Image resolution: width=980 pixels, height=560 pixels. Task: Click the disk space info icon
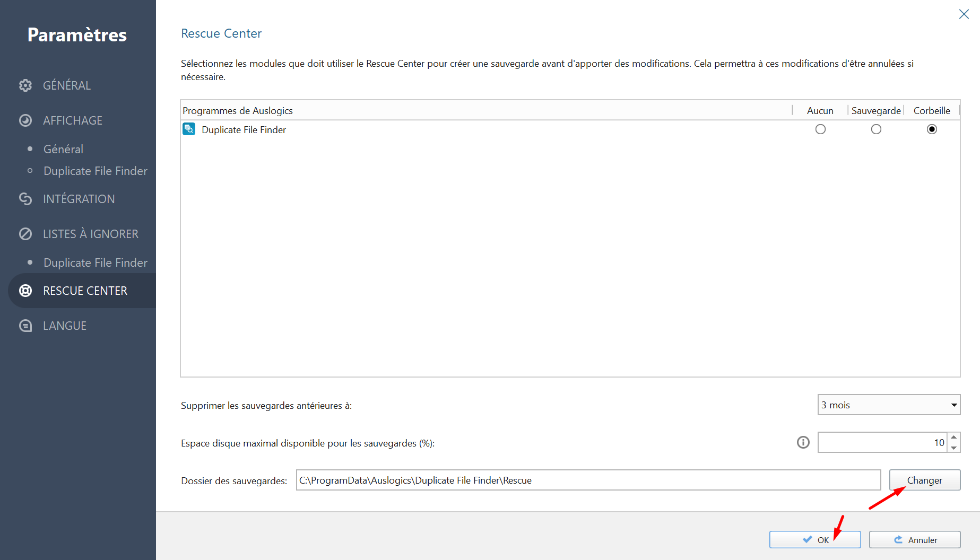pos(803,442)
